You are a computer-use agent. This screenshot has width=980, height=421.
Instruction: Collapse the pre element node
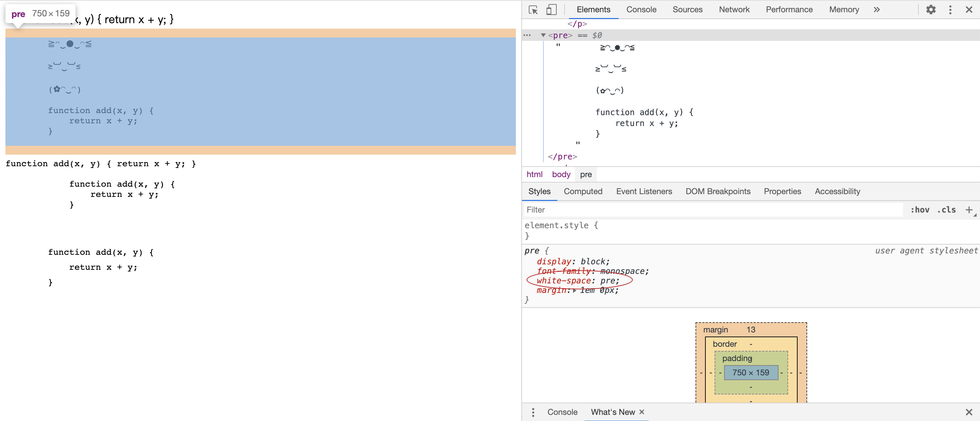543,35
